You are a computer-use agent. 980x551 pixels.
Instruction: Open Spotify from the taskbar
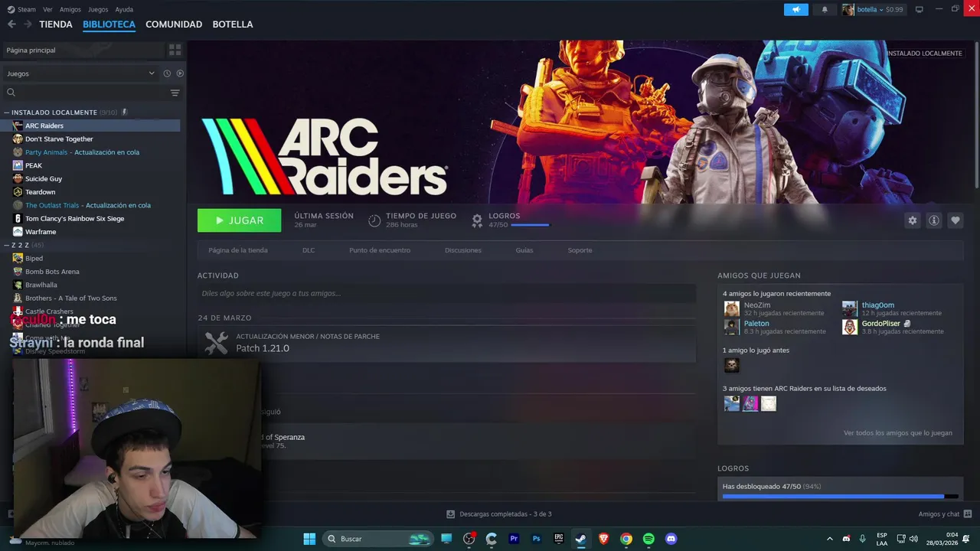(648, 539)
